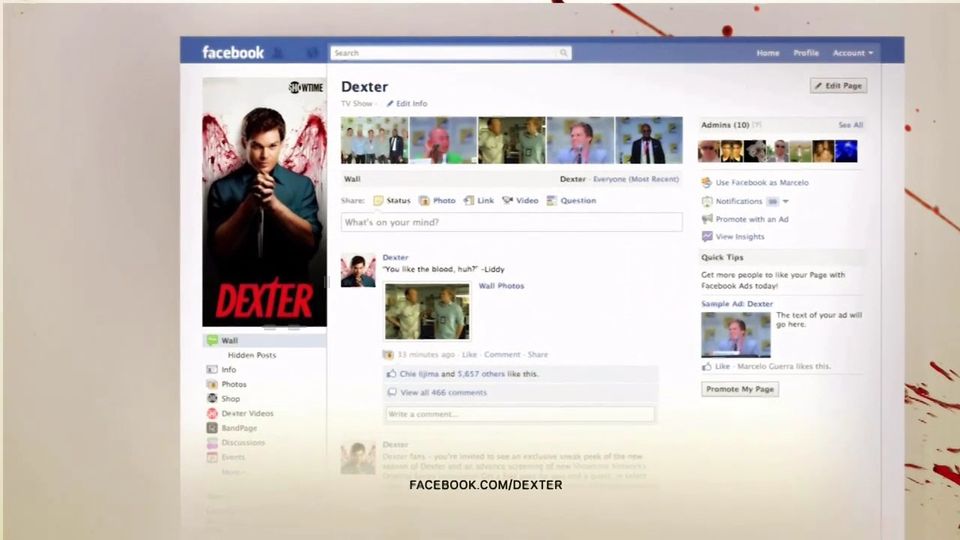960x540 pixels.
Task: Open the last photo in the photo strip
Action: pos(649,140)
